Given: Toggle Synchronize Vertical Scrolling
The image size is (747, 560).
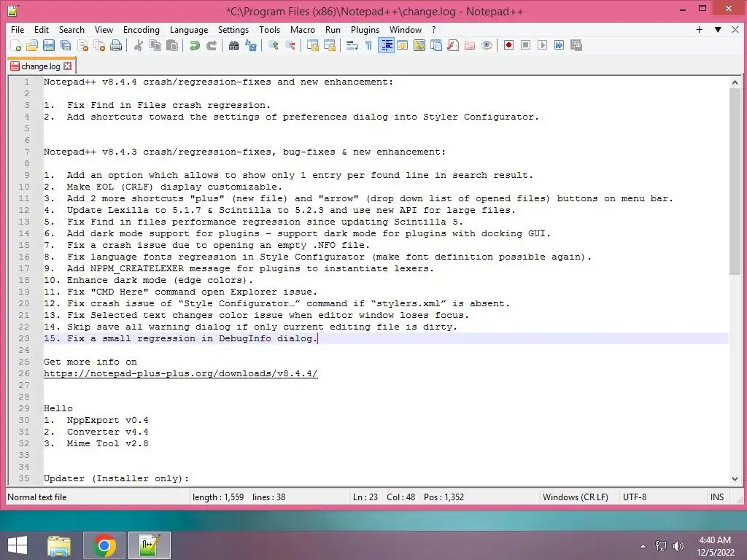Looking at the screenshot, I should [x=312, y=45].
